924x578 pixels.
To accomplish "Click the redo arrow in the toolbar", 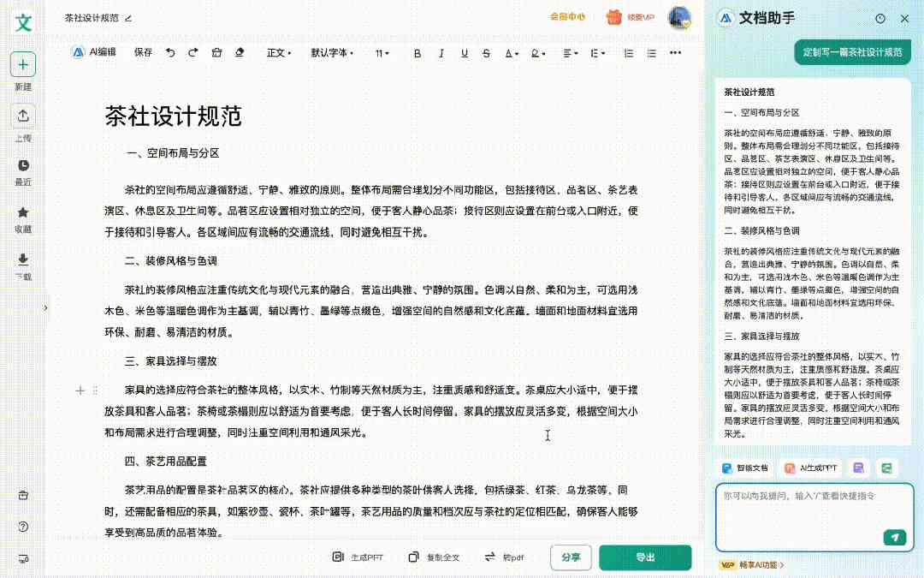I will coord(193,53).
